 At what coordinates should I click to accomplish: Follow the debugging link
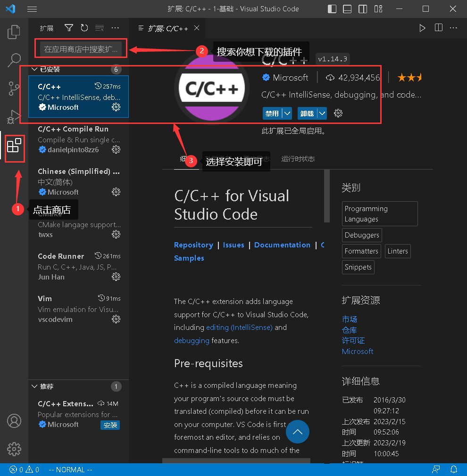coord(192,341)
